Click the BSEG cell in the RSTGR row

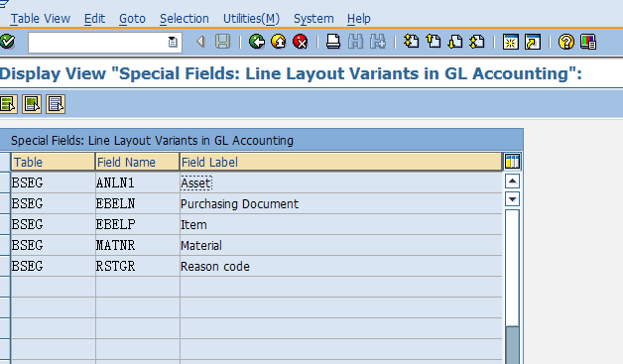tap(54, 266)
